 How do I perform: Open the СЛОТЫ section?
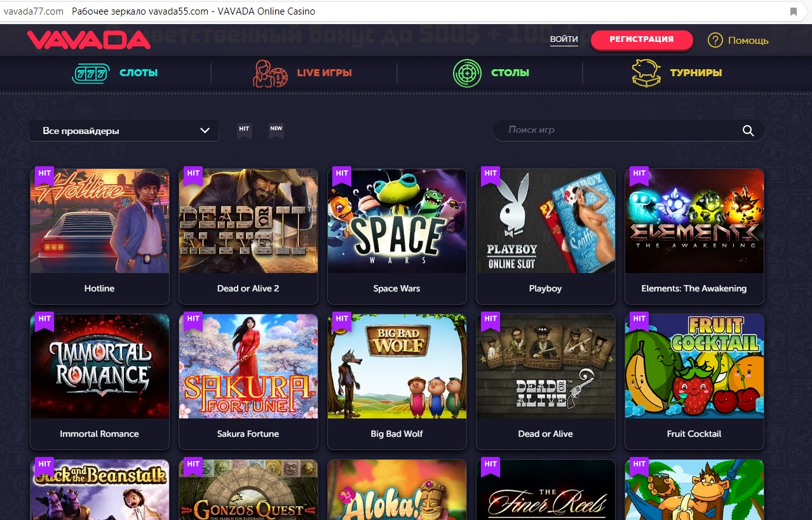tap(139, 73)
